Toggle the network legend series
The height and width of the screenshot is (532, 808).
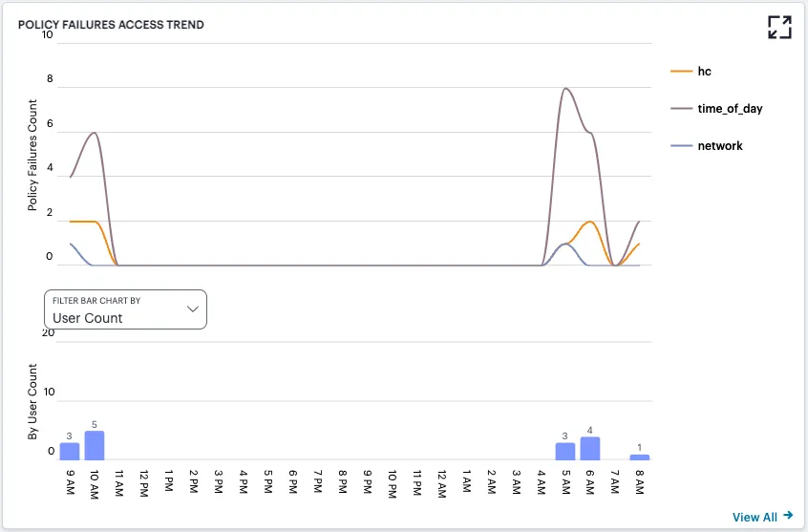(x=707, y=146)
